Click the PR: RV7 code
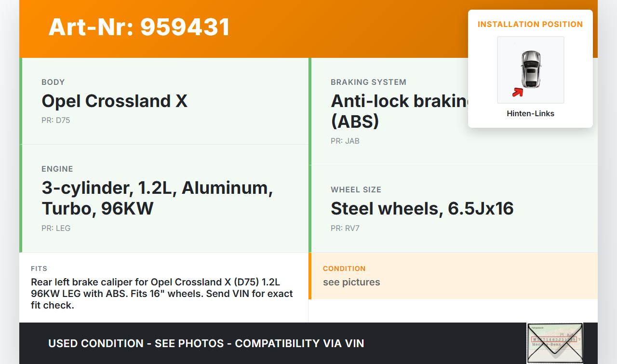Viewport: 617px width, 364px height. [345, 228]
